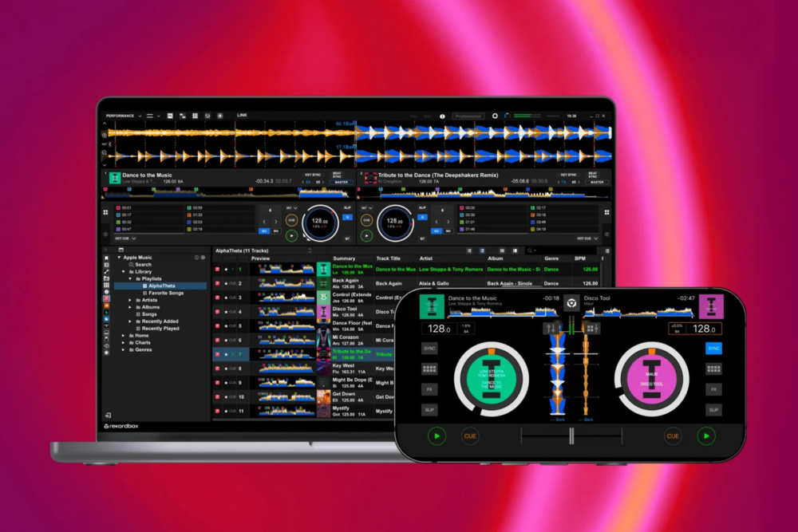Open the Apple Music source icon in sidebar
This screenshot has width=798, height=532.
tap(106, 298)
